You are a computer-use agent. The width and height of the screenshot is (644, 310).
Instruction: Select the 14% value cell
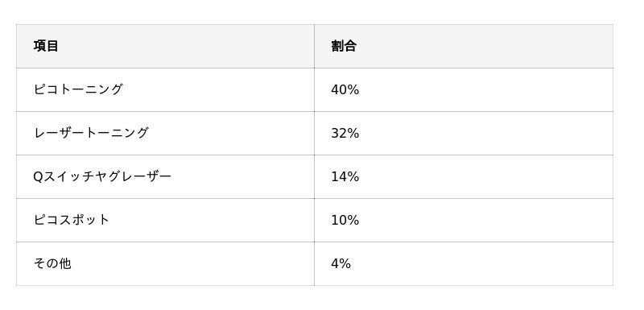pyautogui.click(x=464, y=176)
